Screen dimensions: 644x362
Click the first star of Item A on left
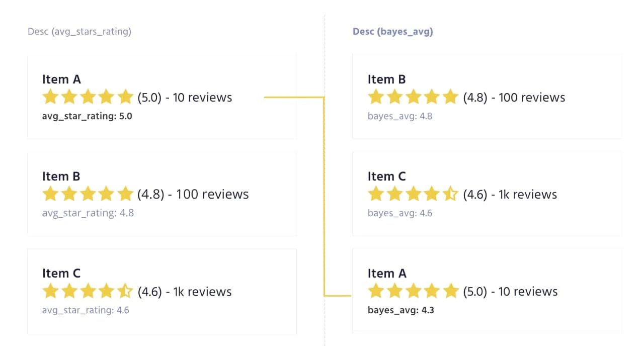tap(50, 97)
